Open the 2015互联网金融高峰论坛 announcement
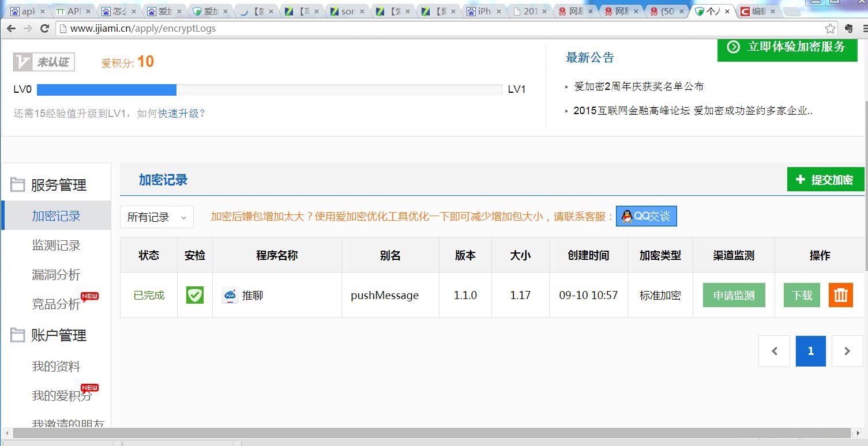The width and height of the screenshot is (868, 446). 693,111
